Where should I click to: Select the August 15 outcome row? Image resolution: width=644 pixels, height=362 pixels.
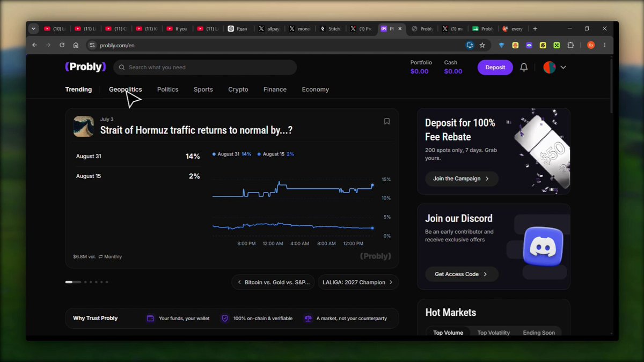[x=138, y=176]
